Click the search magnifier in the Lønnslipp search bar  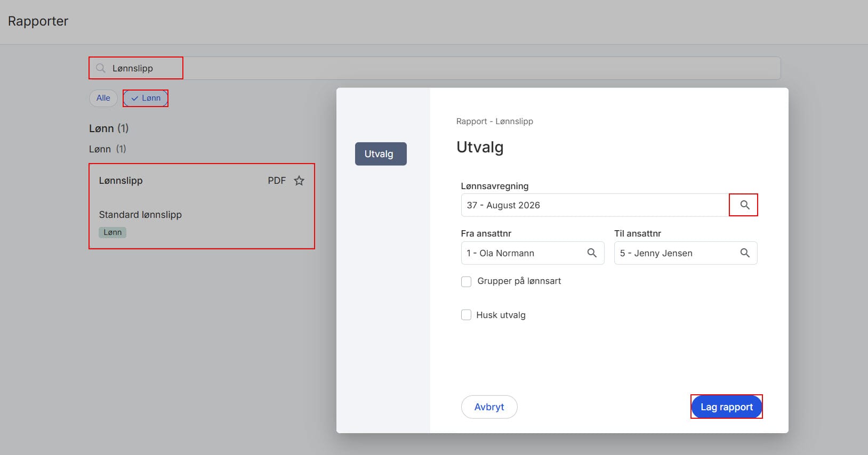click(x=100, y=68)
